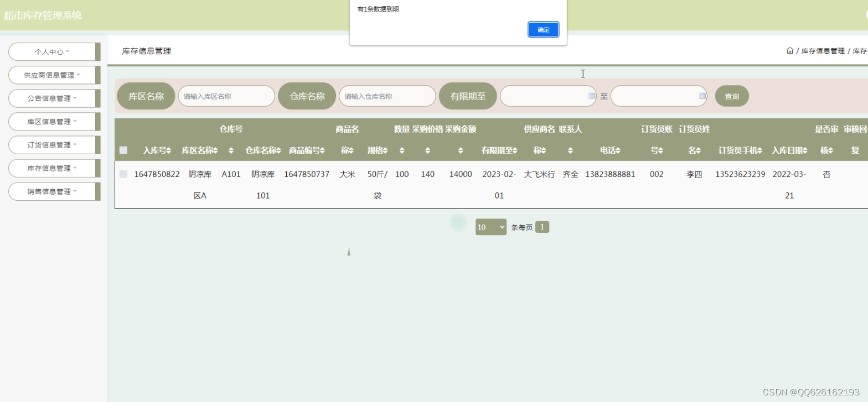Screen dimensions: 868x402
Task: Sort table by 规格 column
Action: (x=385, y=150)
